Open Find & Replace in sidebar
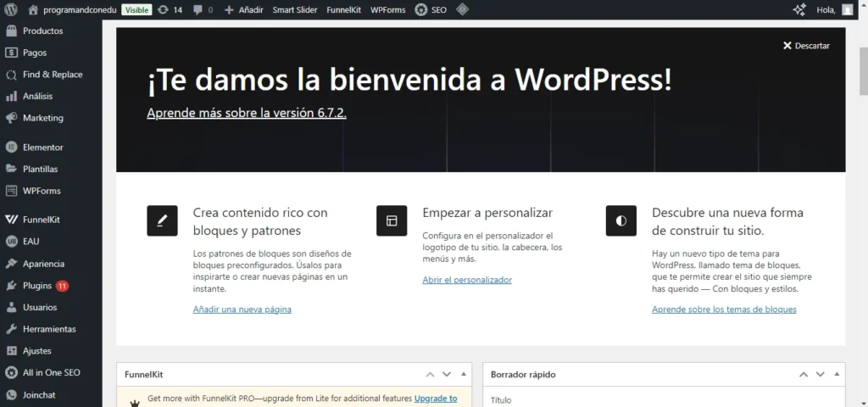 tap(51, 75)
